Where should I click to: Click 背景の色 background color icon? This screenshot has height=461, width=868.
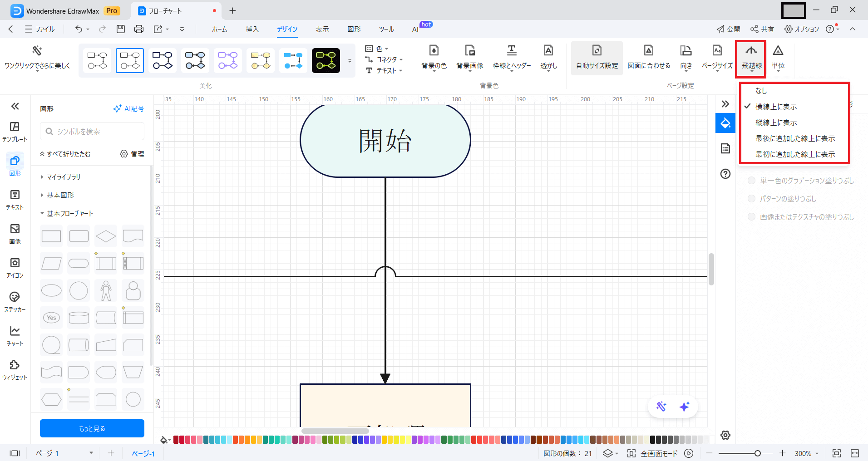434,50
